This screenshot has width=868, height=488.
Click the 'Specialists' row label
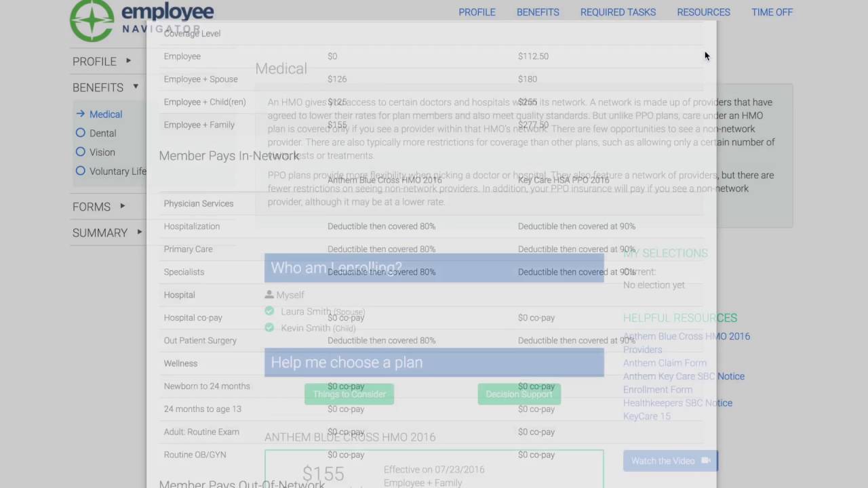tap(184, 272)
